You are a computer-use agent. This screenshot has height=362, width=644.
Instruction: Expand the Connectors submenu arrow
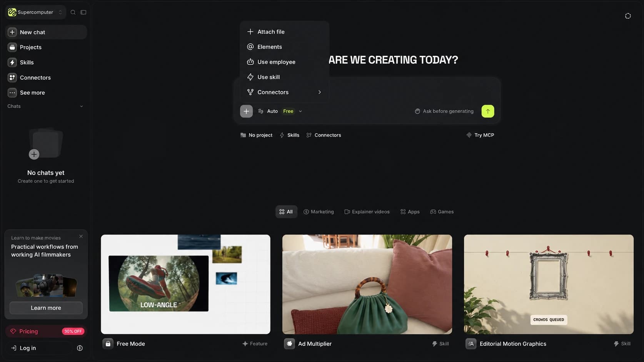(x=319, y=92)
